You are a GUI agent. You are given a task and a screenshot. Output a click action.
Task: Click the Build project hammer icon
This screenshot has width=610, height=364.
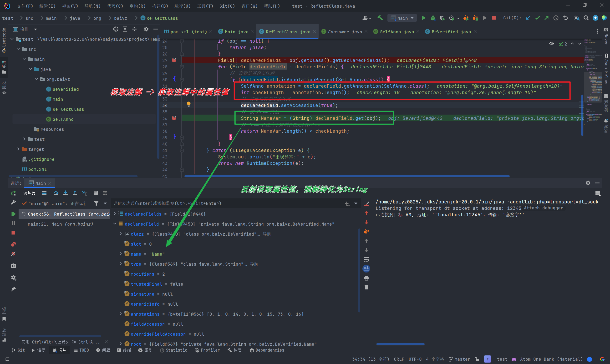[380, 18]
